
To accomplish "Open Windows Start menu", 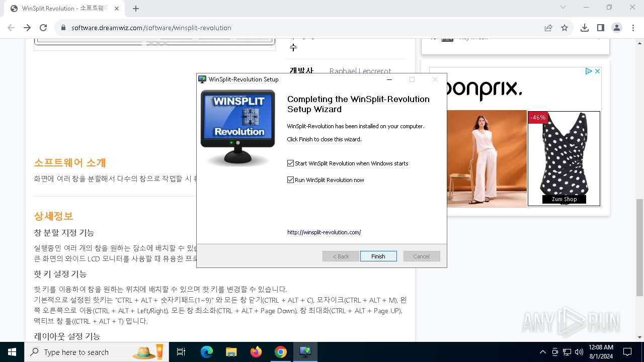I will pos(12,352).
